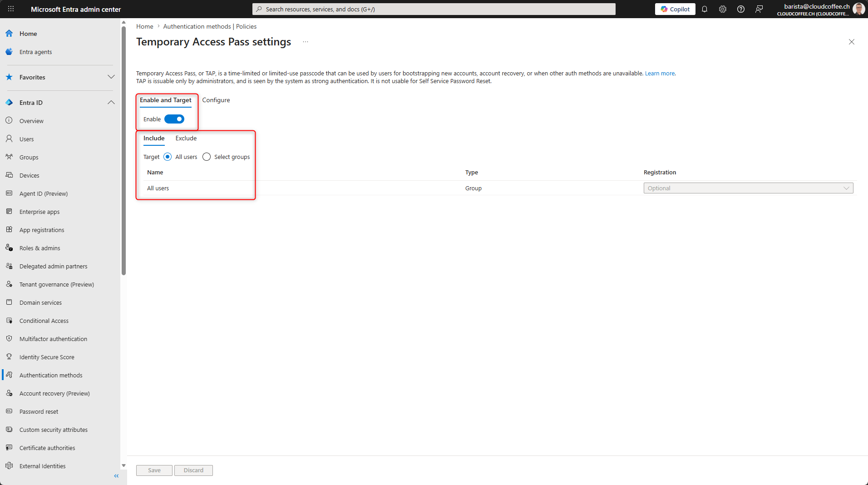Open the settings gear icon
Image resolution: width=868 pixels, height=485 pixels.
723,9
